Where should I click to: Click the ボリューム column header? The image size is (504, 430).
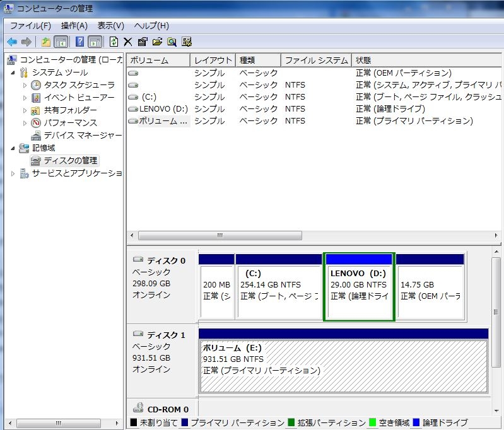[x=158, y=61]
